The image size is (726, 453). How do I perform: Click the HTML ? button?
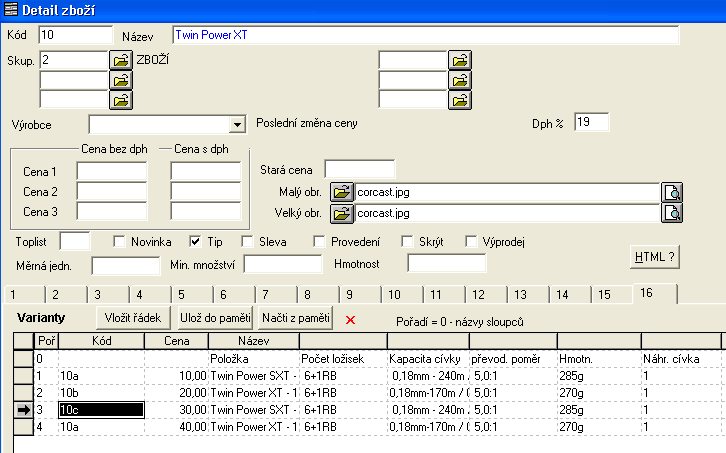click(x=655, y=257)
